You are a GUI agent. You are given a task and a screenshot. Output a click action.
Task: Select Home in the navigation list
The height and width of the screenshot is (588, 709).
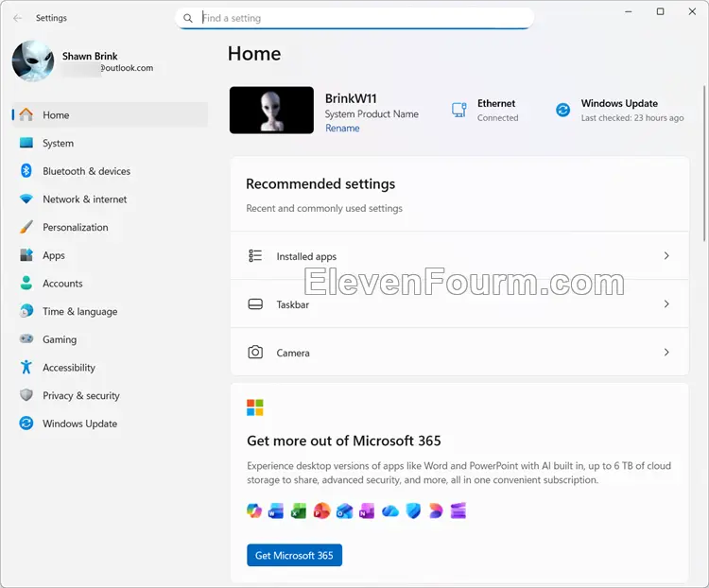point(110,115)
